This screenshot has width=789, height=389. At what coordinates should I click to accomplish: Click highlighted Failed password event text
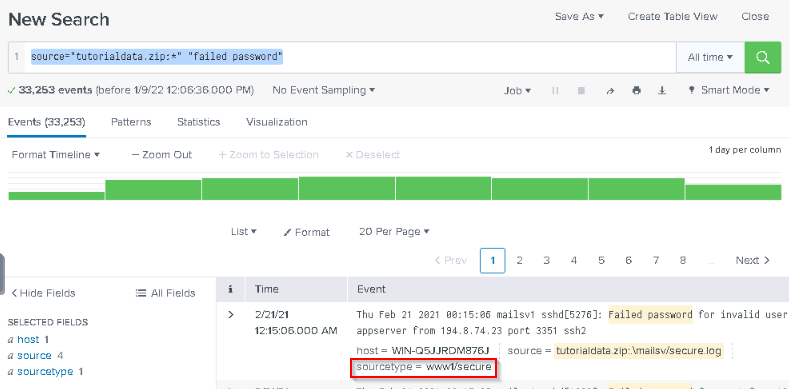click(x=650, y=315)
